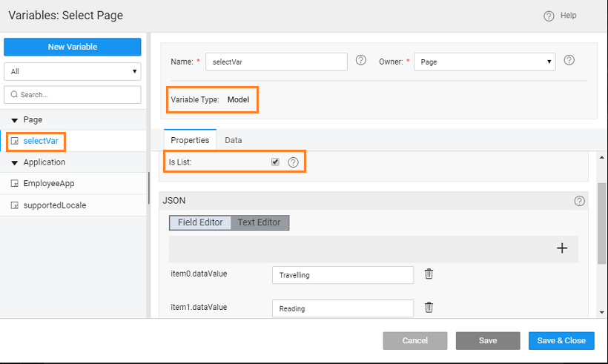This screenshot has height=364, width=608.
Task: Delete the item1.dataValue Reading entry
Action: (429, 308)
